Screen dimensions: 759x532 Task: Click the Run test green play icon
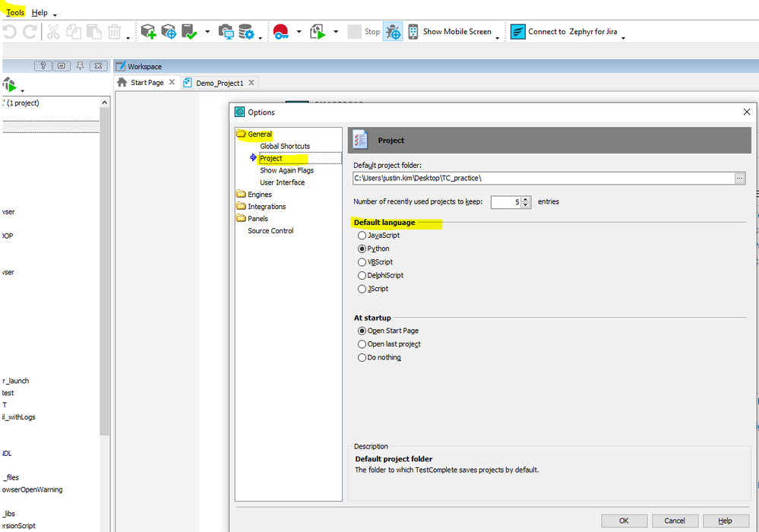pyautogui.click(x=318, y=32)
